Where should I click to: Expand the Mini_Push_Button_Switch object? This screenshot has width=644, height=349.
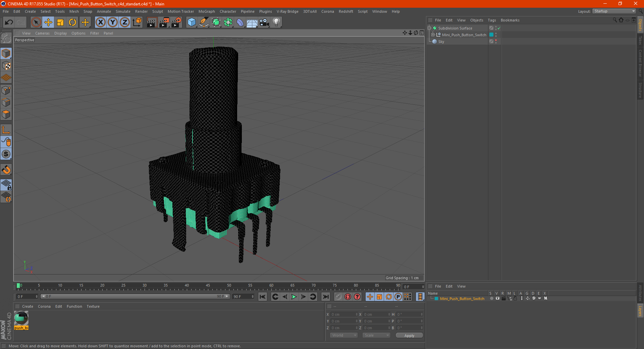(x=433, y=35)
